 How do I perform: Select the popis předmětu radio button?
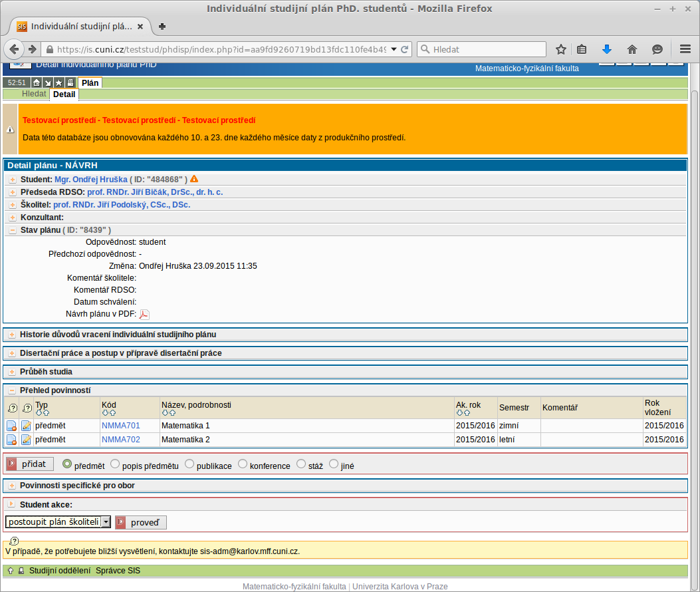coord(115,464)
